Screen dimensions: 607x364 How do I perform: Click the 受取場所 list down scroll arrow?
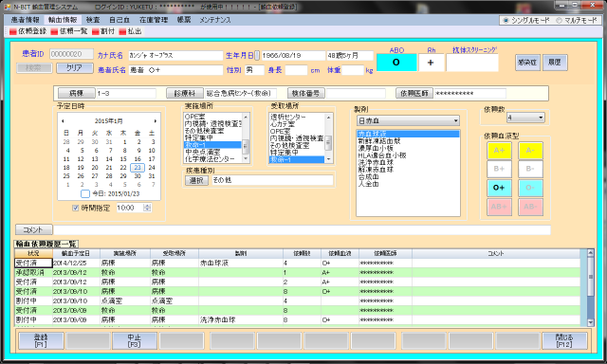[328, 159]
